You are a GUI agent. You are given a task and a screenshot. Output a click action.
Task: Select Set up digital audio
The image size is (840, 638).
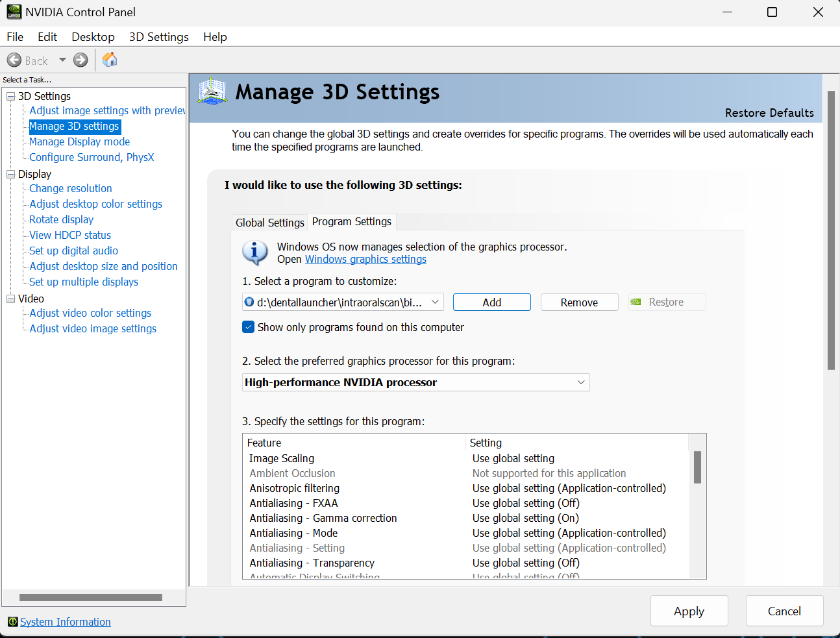coord(73,251)
